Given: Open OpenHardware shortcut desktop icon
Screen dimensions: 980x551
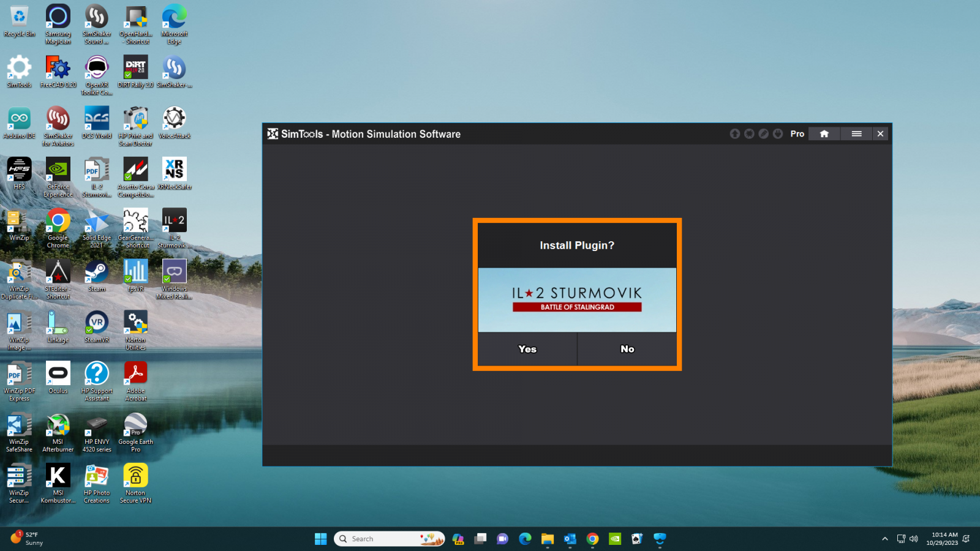Looking at the screenshot, I should (135, 24).
